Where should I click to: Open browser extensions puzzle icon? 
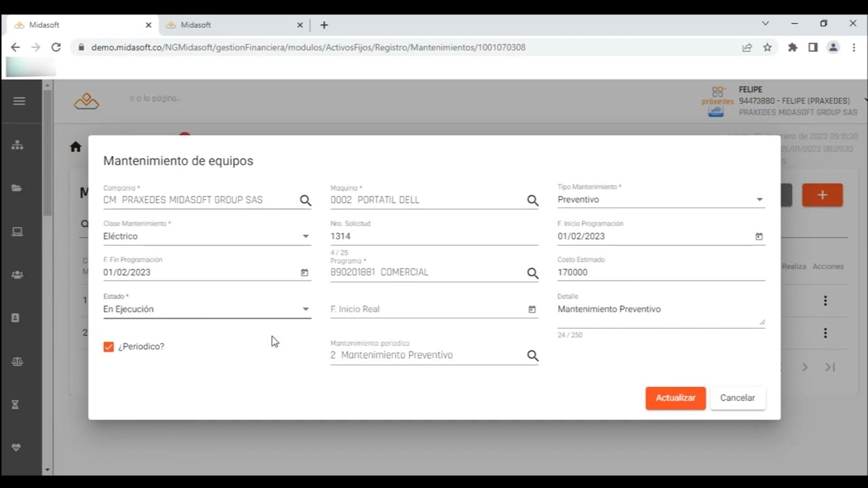792,47
